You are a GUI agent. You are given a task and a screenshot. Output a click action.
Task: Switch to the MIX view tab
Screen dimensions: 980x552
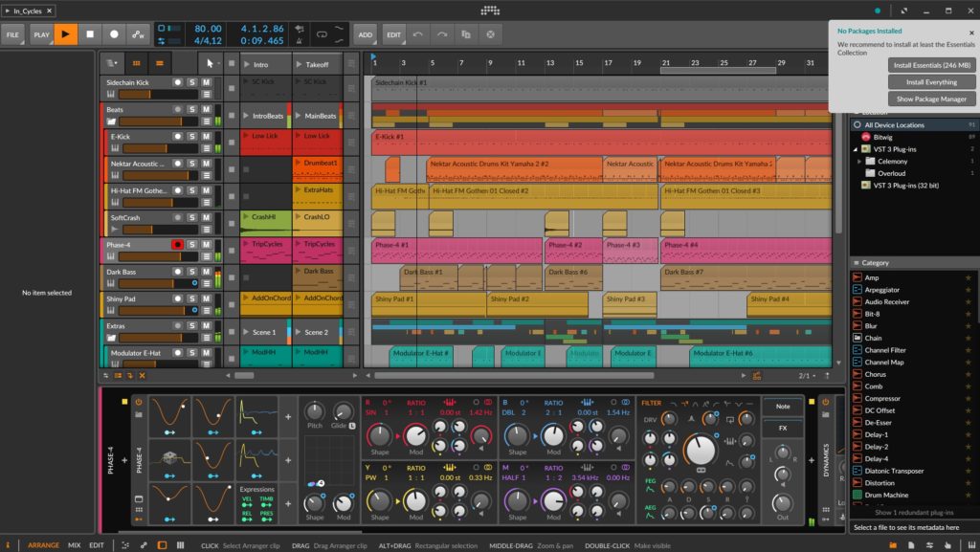[x=74, y=544]
